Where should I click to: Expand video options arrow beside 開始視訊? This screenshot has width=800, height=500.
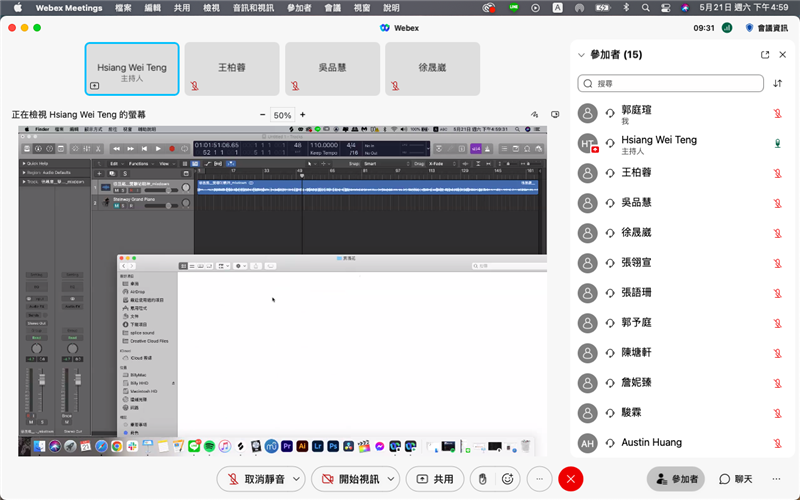click(x=390, y=479)
